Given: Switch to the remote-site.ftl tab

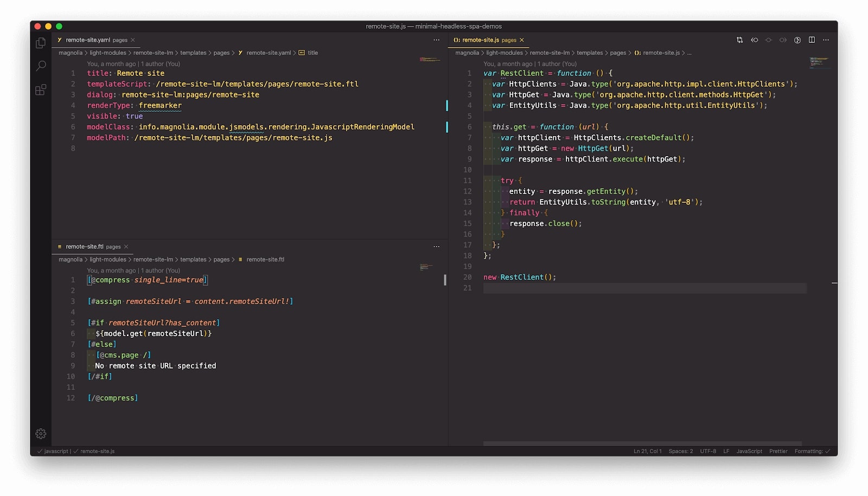Looking at the screenshot, I should coord(85,247).
